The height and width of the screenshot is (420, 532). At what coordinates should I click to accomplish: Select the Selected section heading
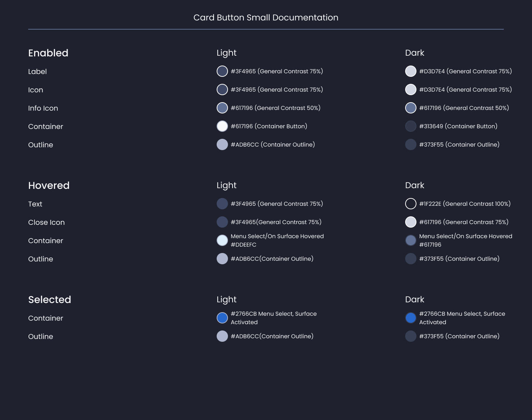[50, 299]
